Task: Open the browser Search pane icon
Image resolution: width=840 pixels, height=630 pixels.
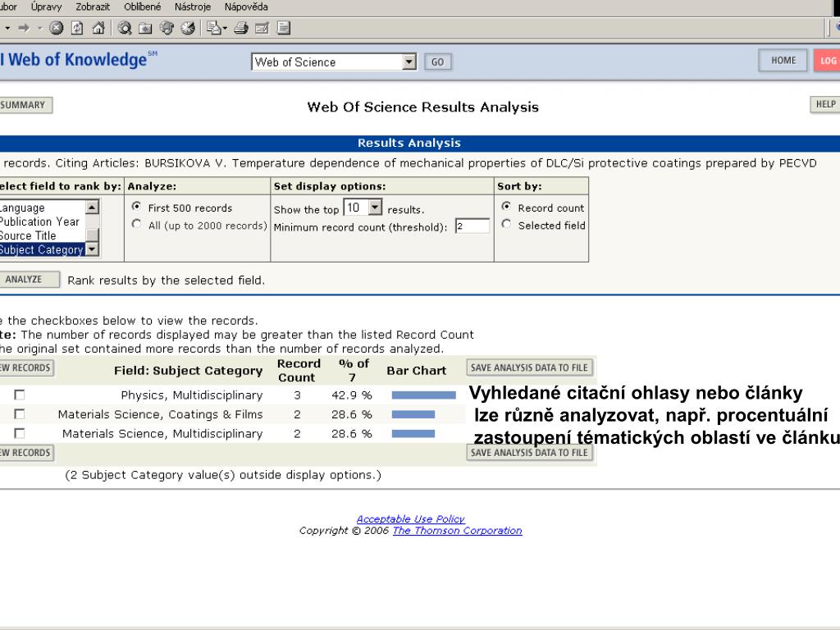Action: 125,28
